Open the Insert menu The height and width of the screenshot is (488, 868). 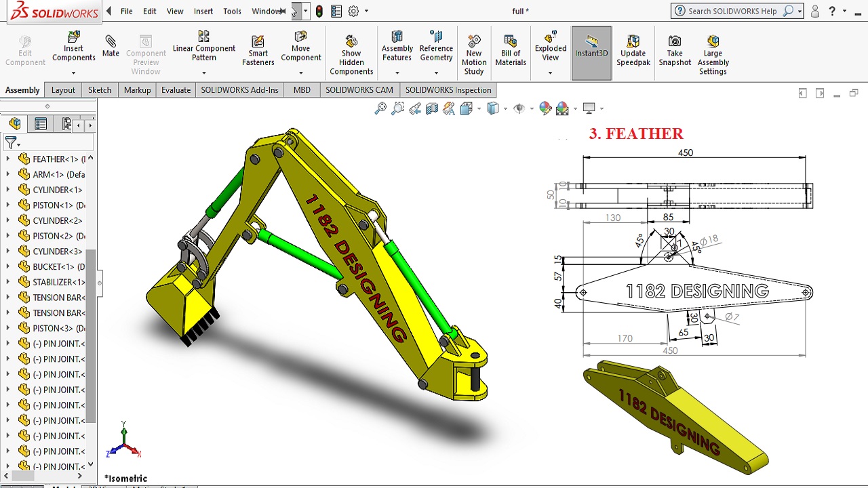(x=203, y=11)
